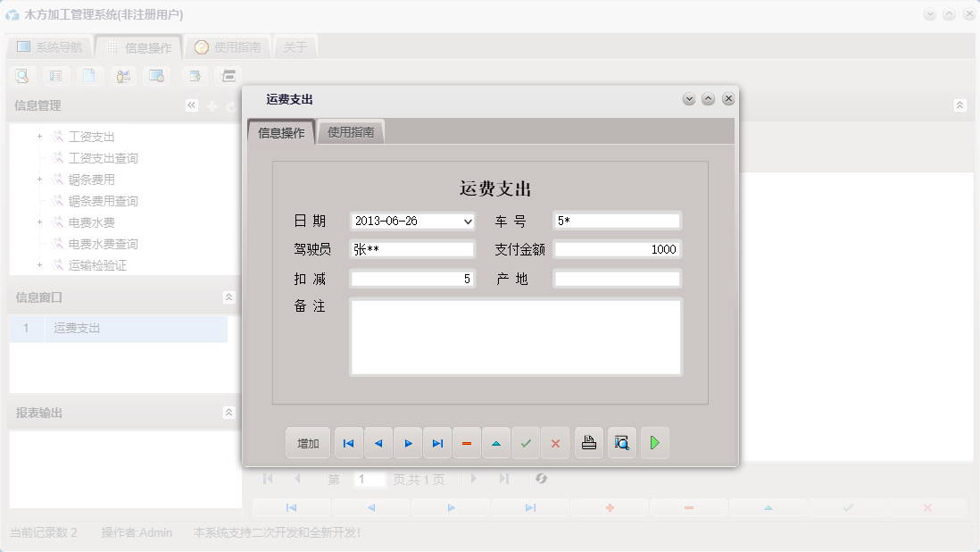Advance to the next record

(407, 442)
